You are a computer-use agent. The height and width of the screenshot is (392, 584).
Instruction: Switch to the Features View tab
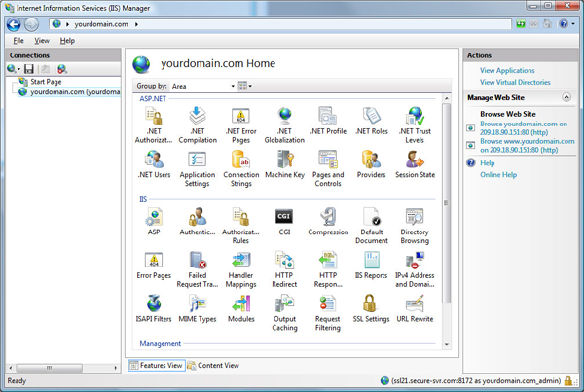pyautogui.click(x=156, y=366)
